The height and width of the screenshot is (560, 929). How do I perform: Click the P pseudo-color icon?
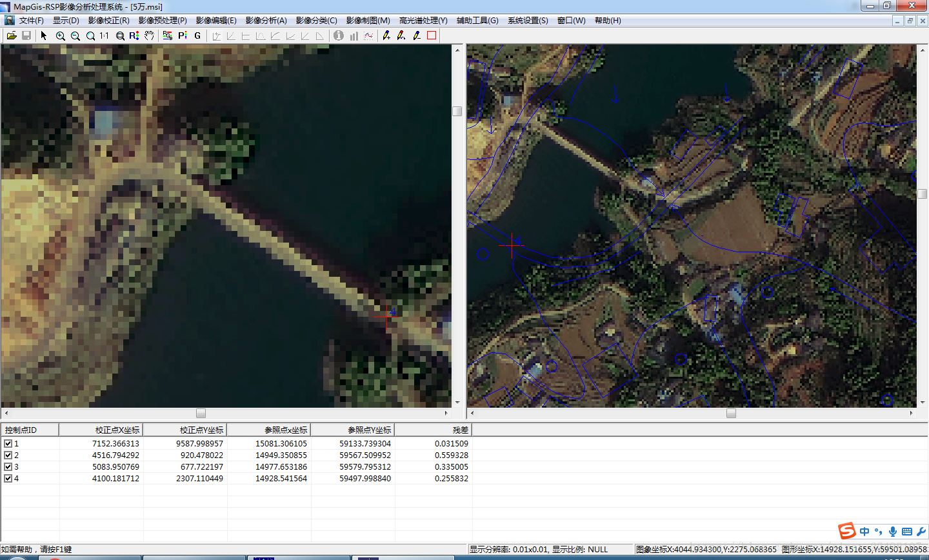coord(183,35)
